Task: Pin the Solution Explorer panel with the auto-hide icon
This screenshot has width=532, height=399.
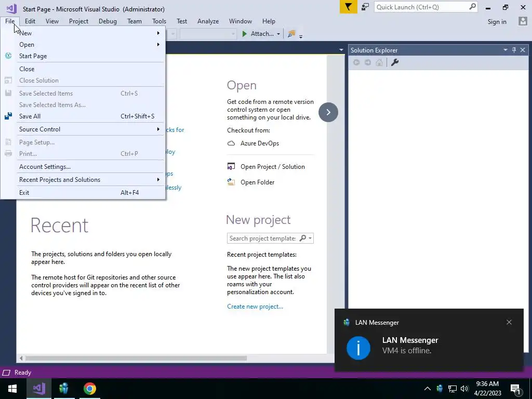Action: [x=514, y=50]
